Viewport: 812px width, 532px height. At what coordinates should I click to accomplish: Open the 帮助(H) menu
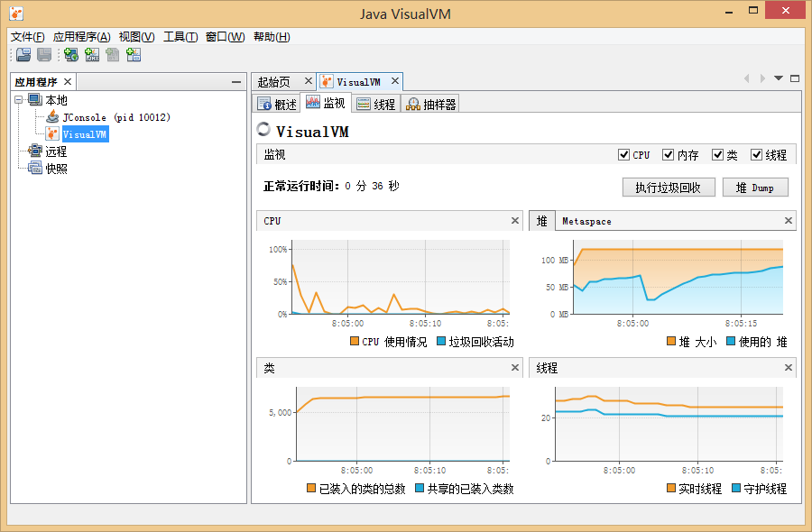[x=272, y=37]
